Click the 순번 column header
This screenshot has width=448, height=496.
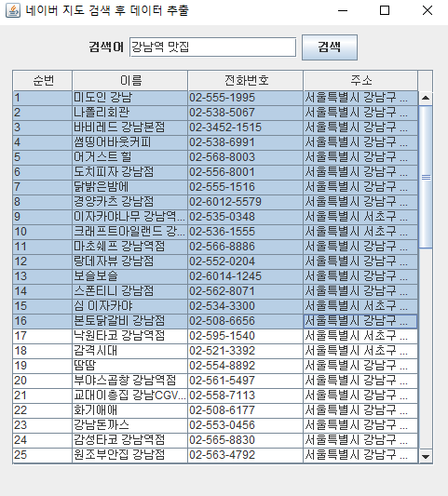(43, 81)
